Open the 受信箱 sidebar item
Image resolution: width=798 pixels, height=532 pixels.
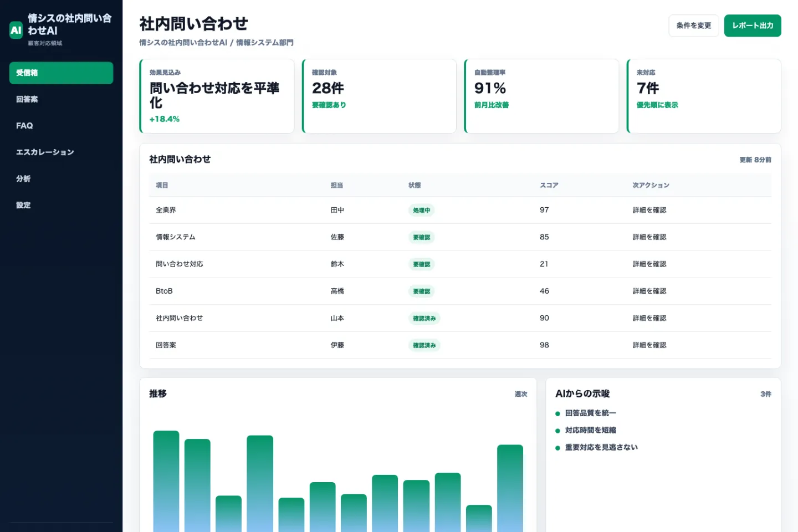[x=61, y=73]
